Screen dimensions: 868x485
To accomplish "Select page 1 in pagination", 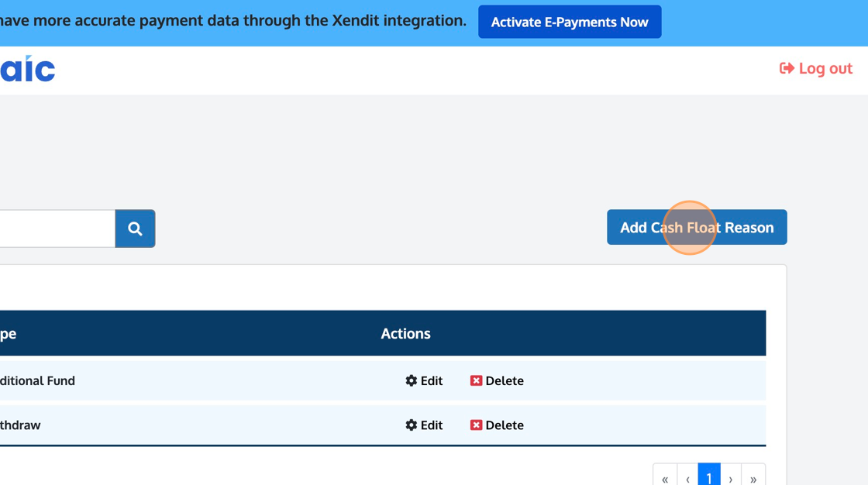I will click(709, 477).
